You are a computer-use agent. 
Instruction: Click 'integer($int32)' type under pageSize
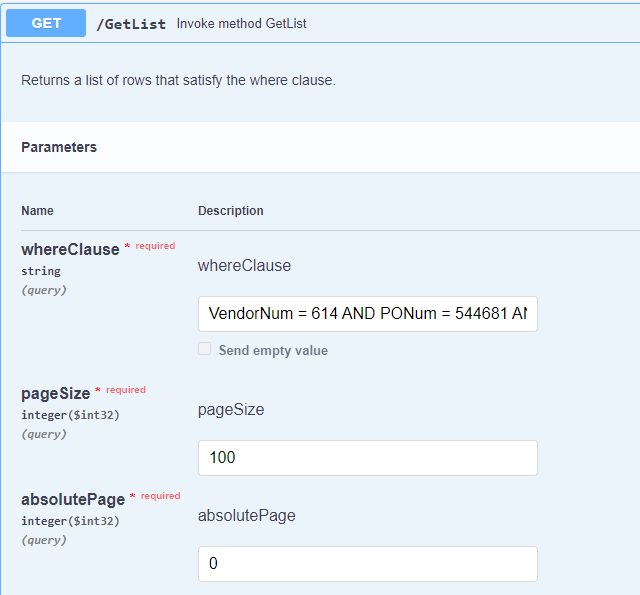point(70,415)
